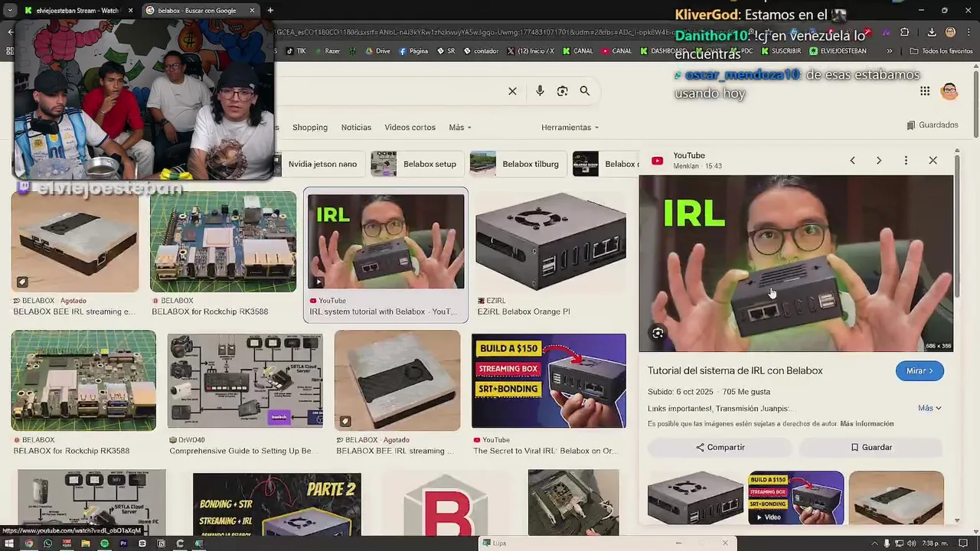Open Chrome tab search dropdown
The height and width of the screenshot is (551, 980).
point(10,11)
